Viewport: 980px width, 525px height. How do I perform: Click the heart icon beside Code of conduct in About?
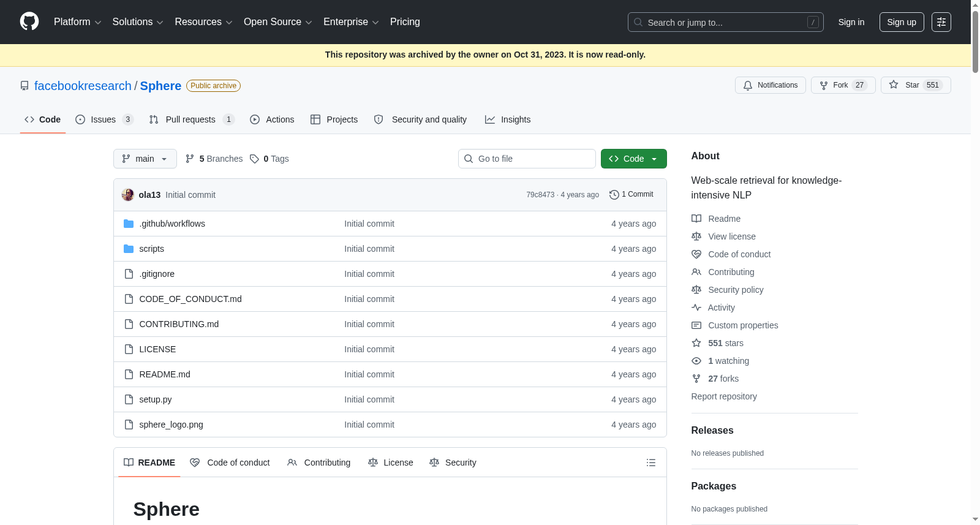click(696, 254)
